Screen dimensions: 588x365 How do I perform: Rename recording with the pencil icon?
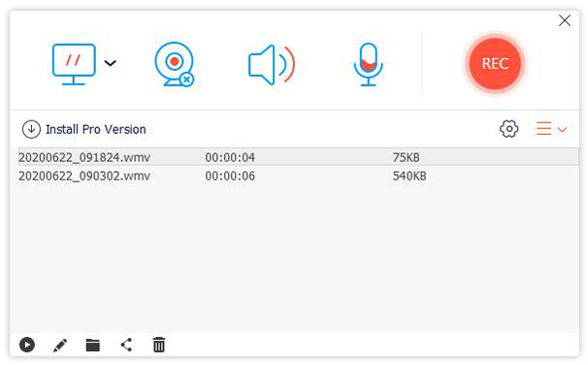pyautogui.click(x=60, y=346)
